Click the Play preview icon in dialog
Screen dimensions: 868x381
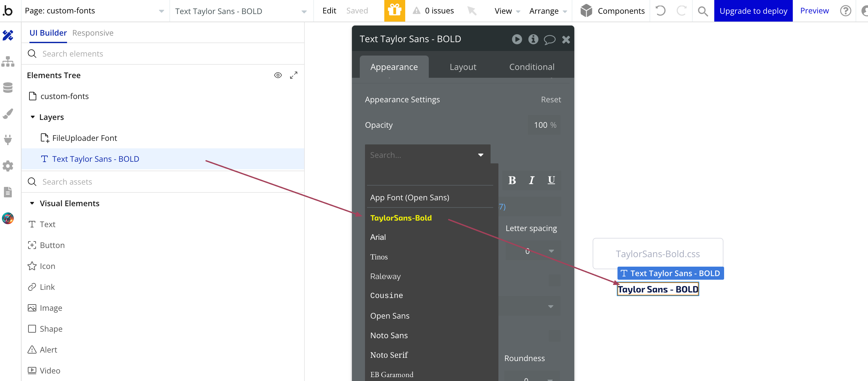[516, 39]
